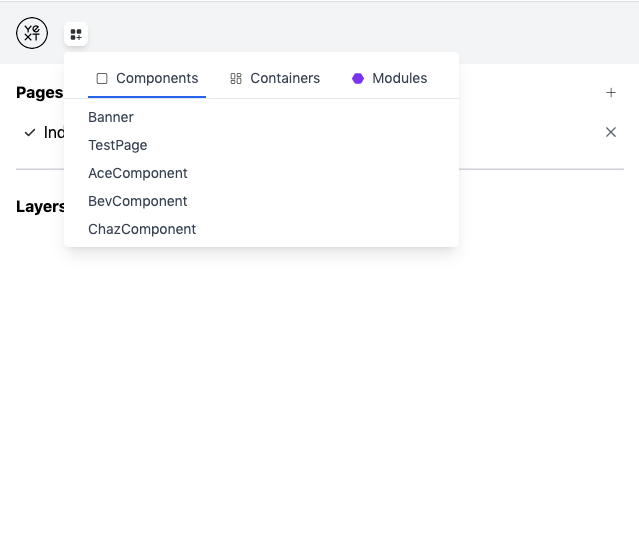Click empty area below Layers to dismiss menu

(320, 400)
